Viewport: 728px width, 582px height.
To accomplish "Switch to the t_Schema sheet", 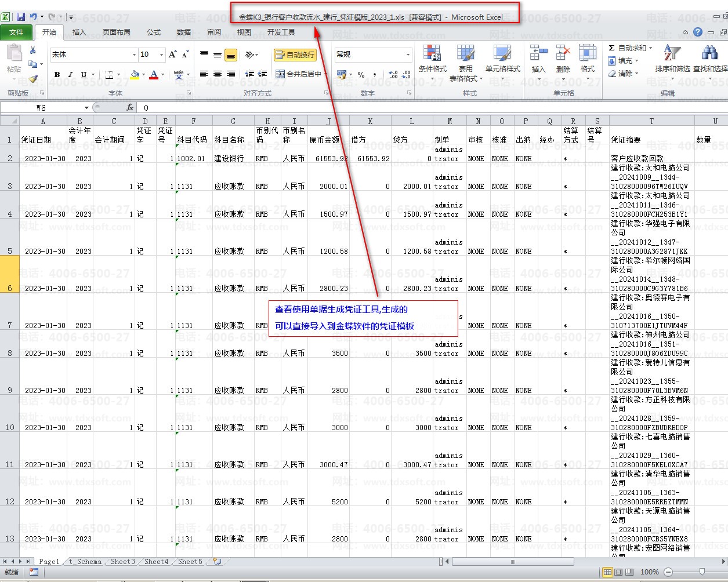I will coord(85,562).
